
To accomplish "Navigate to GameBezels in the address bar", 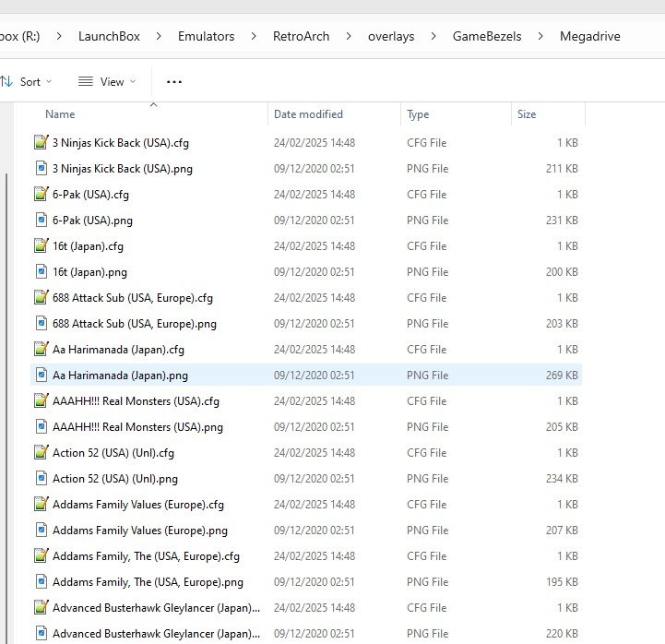I will point(487,37).
